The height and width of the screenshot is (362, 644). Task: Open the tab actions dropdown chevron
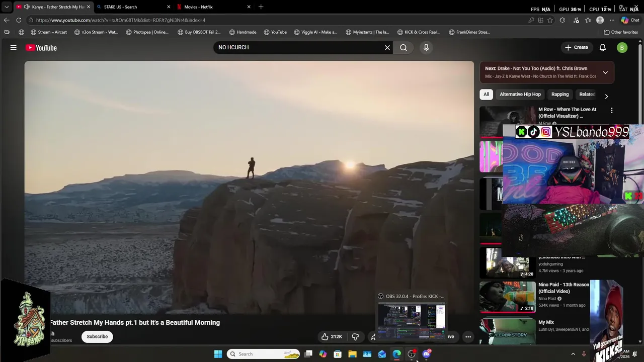pos(6,7)
